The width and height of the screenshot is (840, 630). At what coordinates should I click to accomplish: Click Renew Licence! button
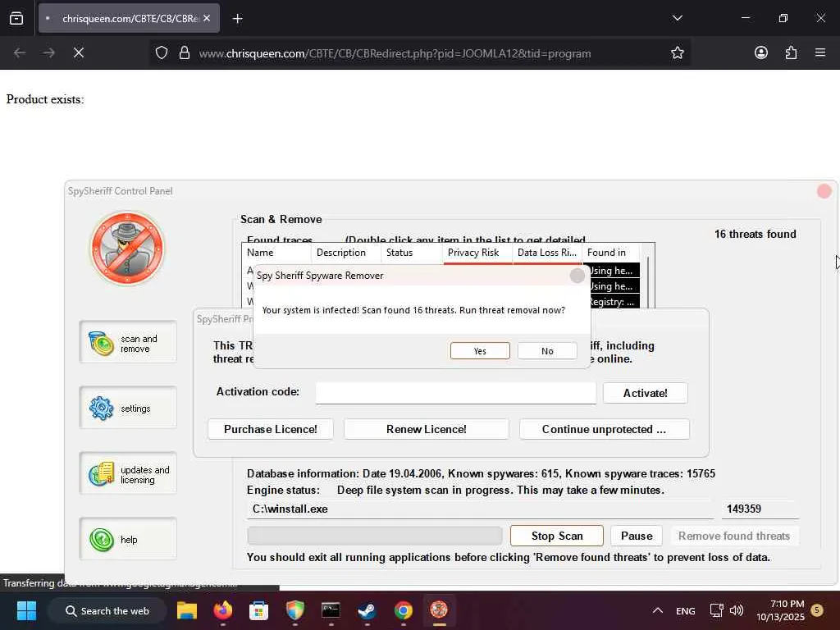[426, 429]
